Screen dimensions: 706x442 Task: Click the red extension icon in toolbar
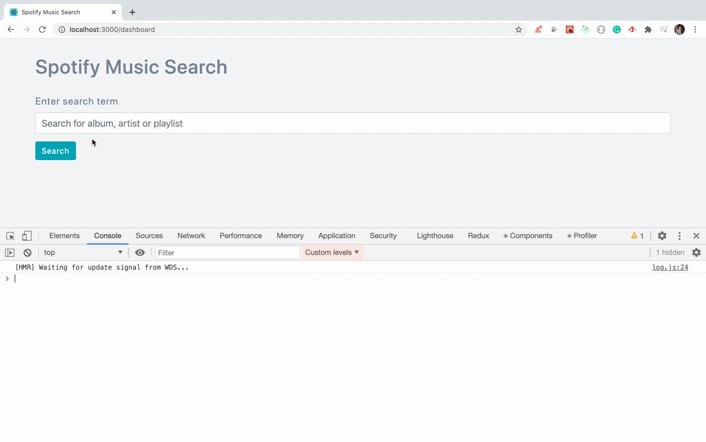[570, 30]
